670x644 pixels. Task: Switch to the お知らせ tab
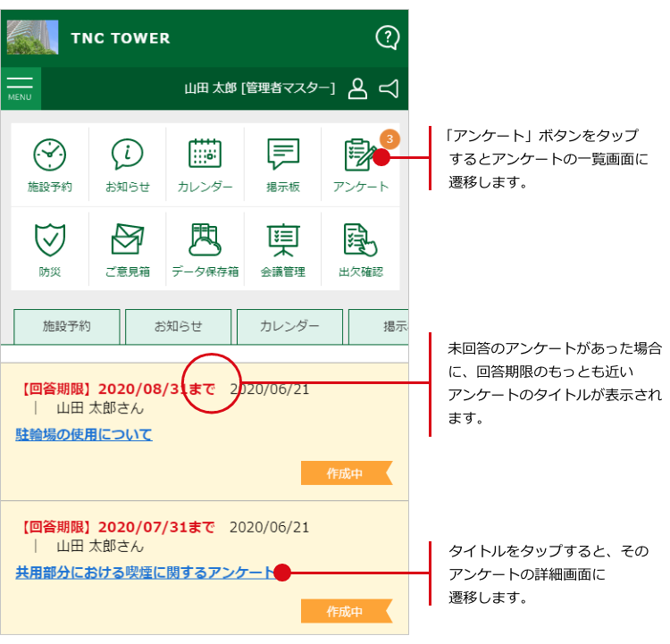coord(178,327)
